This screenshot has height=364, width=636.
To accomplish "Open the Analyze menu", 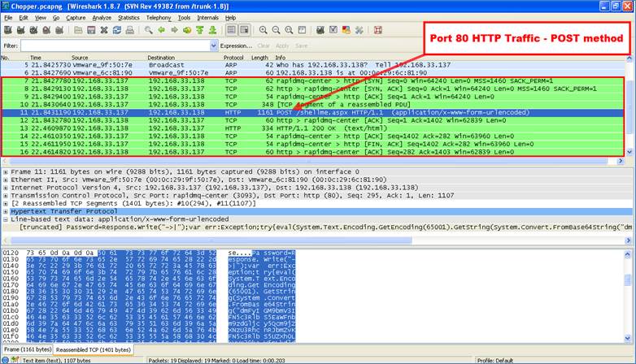I will point(102,18).
